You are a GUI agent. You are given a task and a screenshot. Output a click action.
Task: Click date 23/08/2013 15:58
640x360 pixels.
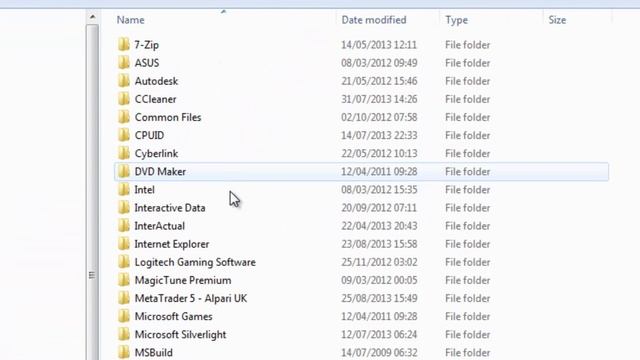(379, 244)
